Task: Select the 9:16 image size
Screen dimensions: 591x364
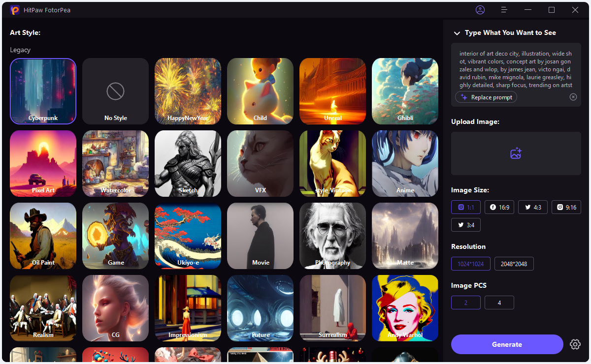Action: [566, 207]
